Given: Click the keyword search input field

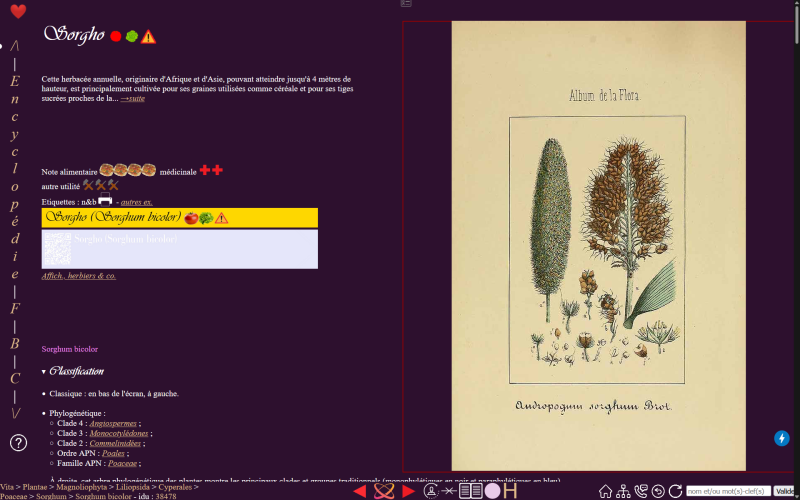Looking at the screenshot, I should click(729, 491).
